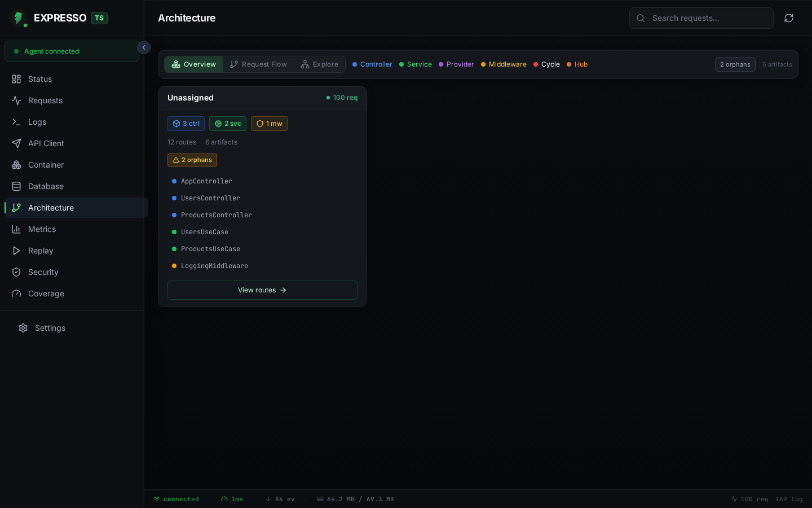Image resolution: width=812 pixels, height=508 pixels.
Task: Click the Expresso leaf logo
Action: click(x=18, y=18)
